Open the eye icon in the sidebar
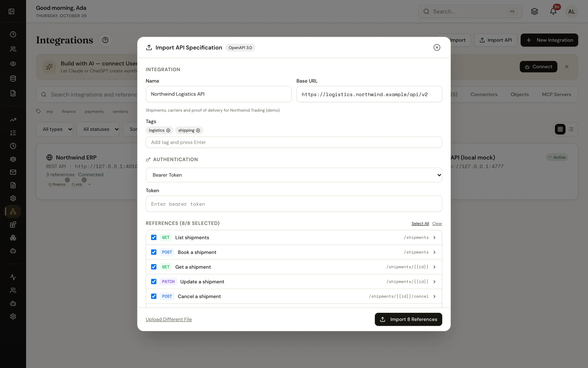The width and height of the screenshot is (588, 368). (13, 64)
